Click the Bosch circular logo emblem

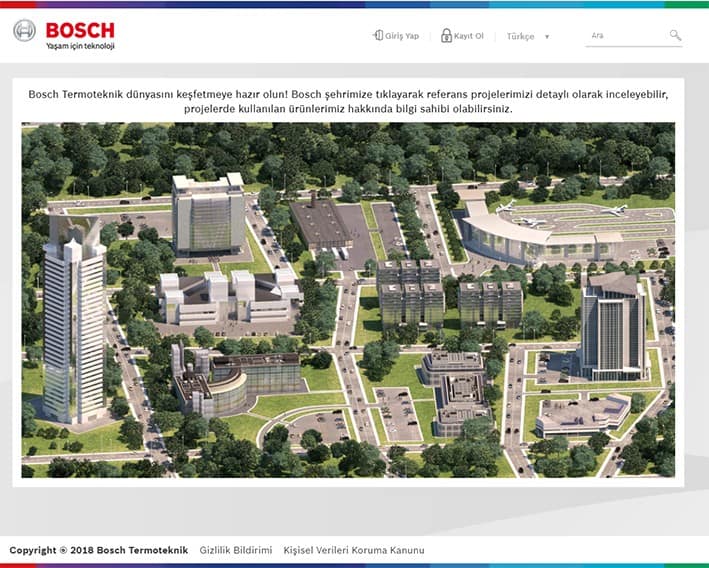(x=24, y=31)
